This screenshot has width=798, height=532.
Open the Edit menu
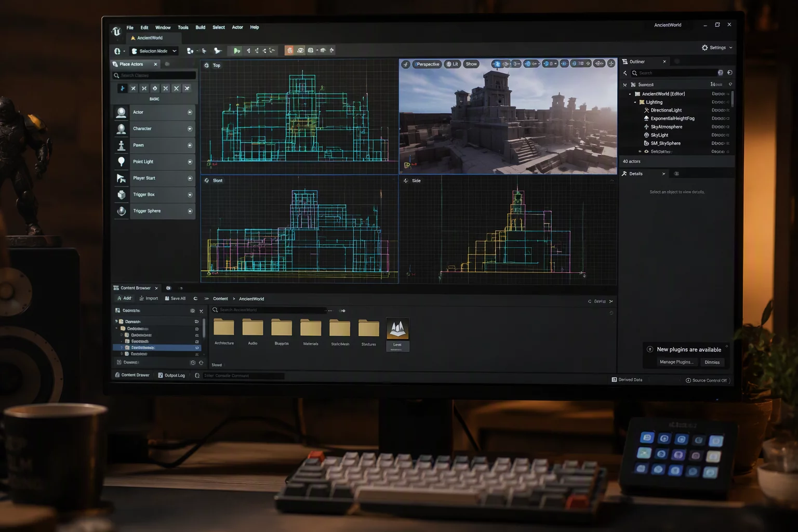(144, 28)
